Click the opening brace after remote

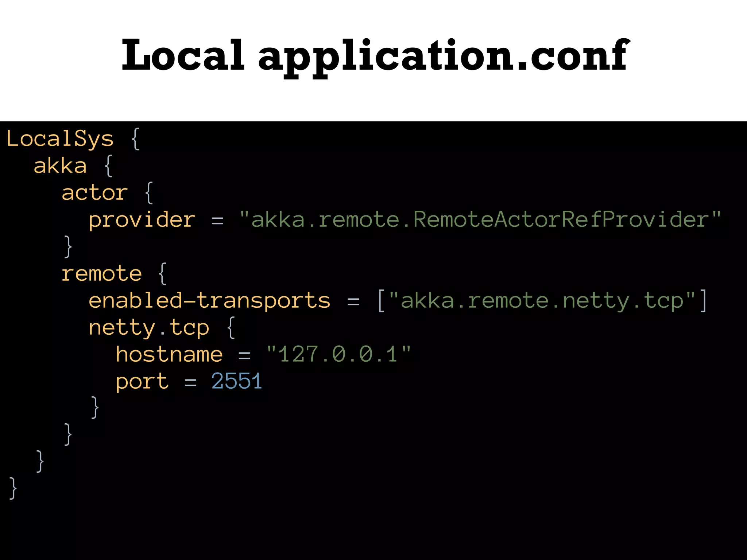[162, 274]
